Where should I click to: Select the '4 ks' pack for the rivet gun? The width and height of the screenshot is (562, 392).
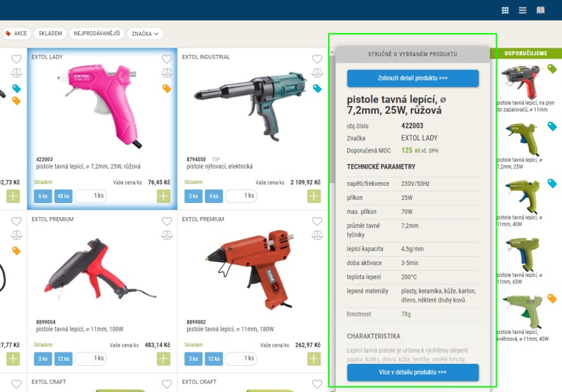(x=213, y=196)
